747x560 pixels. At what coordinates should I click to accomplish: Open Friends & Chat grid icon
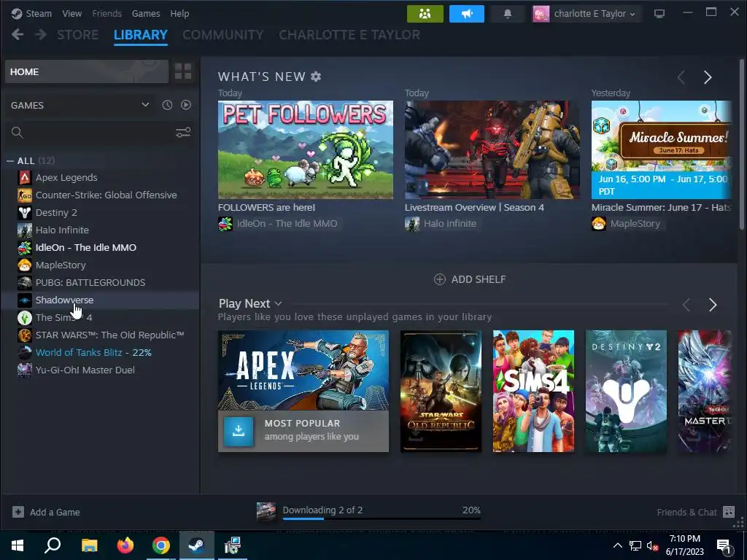729,512
